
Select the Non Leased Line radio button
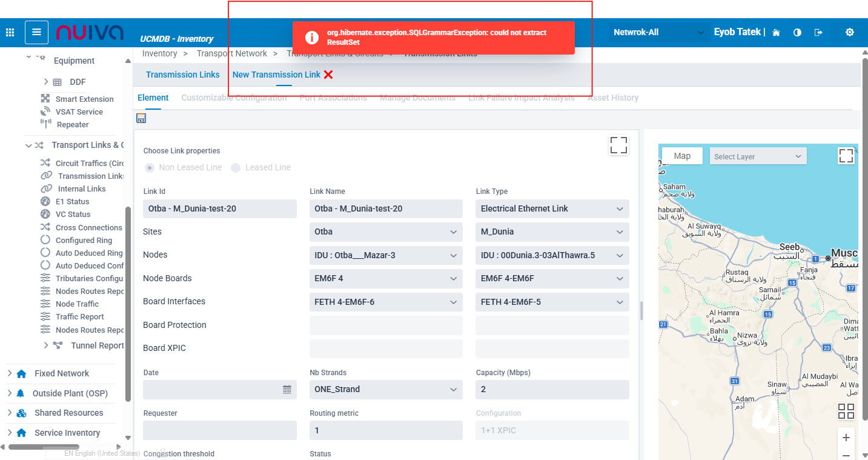pos(150,167)
